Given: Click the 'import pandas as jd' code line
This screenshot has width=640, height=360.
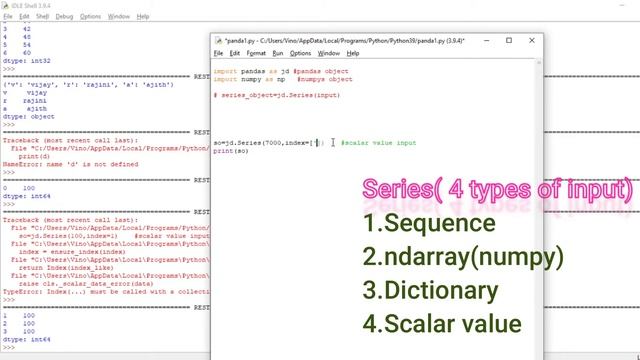Looking at the screenshot, I should 281,71.
